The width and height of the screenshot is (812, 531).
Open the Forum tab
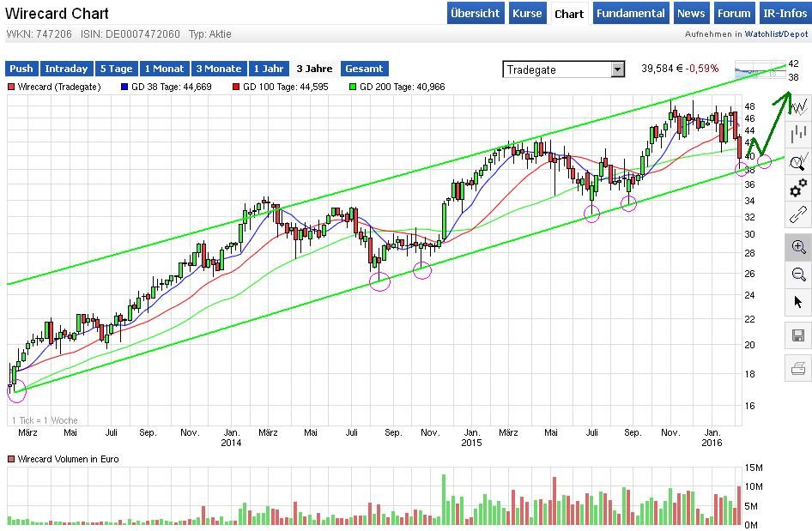tap(733, 14)
